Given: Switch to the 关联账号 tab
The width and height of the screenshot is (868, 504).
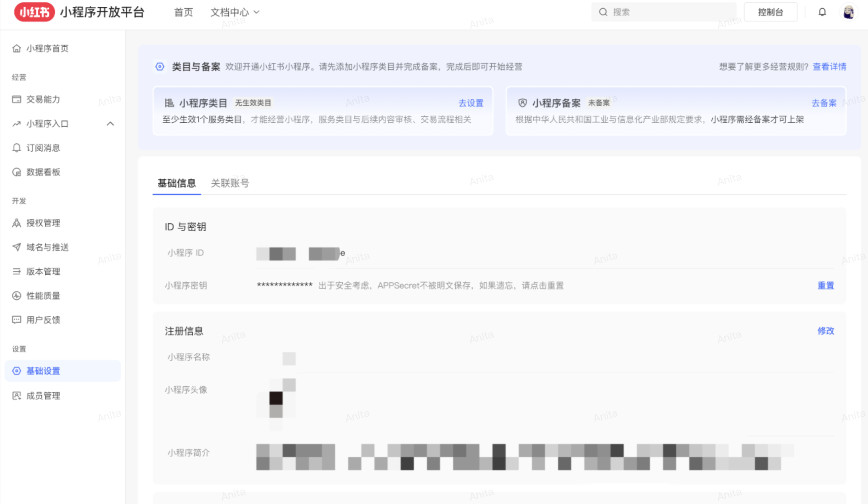Looking at the screenshot, I should tap(230, 183).
